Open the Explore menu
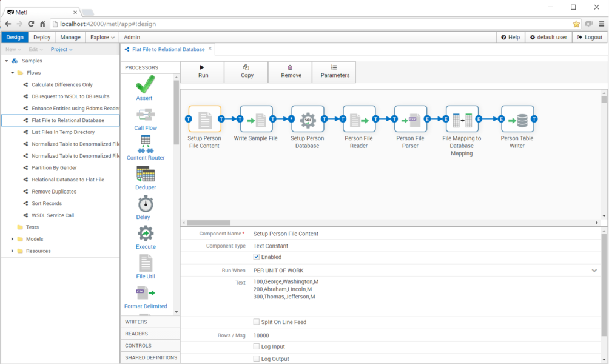609x364 pixels. point(101,36)
